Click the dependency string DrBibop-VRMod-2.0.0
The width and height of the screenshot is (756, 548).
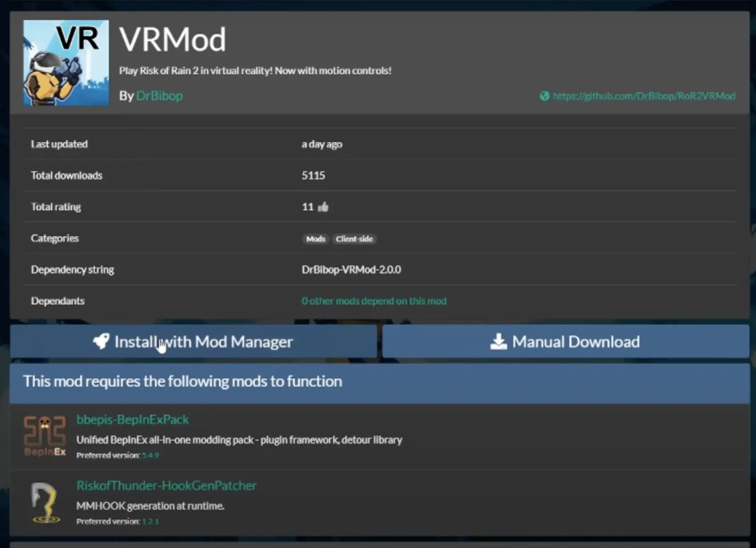tap(351, 270)
